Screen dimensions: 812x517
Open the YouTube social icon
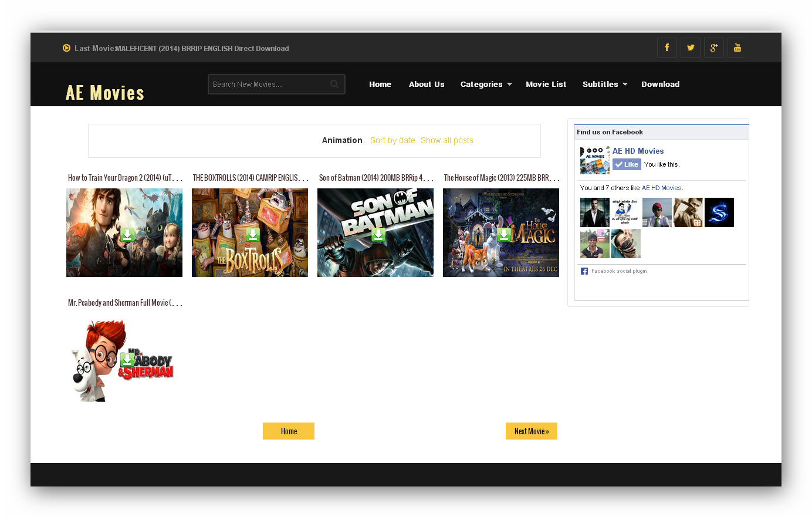(737, 48)
